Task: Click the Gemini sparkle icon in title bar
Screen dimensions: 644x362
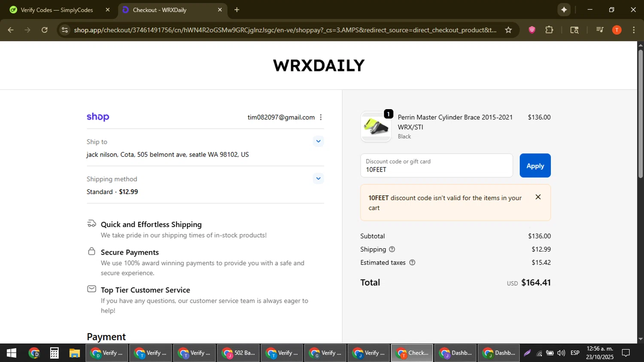Action: tap(564, 10)
